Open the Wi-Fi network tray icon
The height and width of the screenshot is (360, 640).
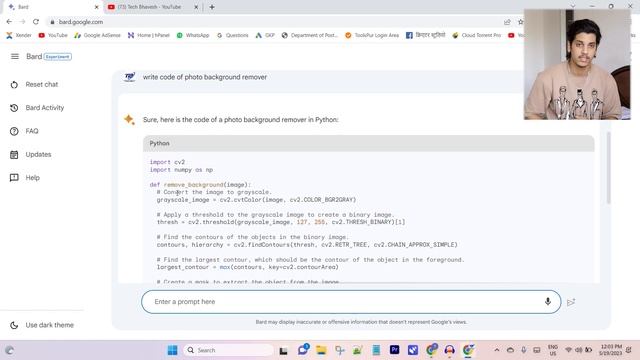tap(568, 350)
